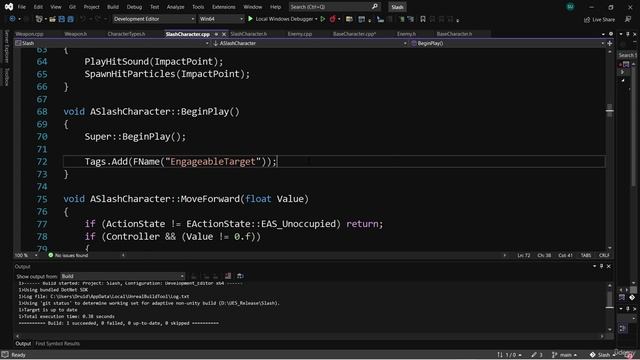Image resolution: width=640 pixels, height=360 pixels.
Task: Open the Server Explorer side tab
Action: pos(6,47)
